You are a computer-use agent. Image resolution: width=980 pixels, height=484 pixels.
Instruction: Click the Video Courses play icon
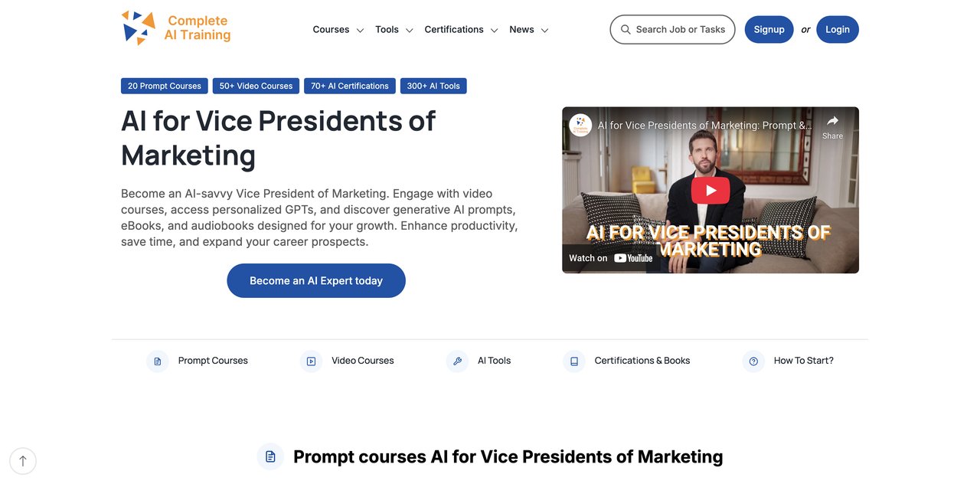(311, 361)
